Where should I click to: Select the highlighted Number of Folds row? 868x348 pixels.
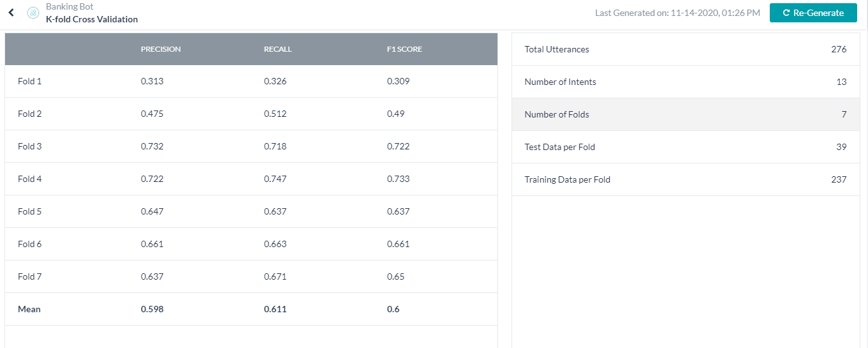[685, 114]
